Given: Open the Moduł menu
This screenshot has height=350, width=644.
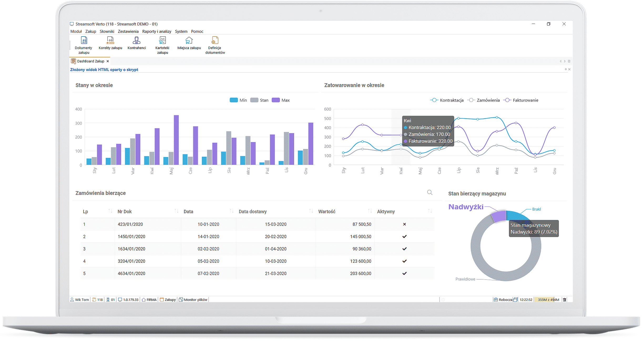Looking at the screenshot, I should [76, 31].
